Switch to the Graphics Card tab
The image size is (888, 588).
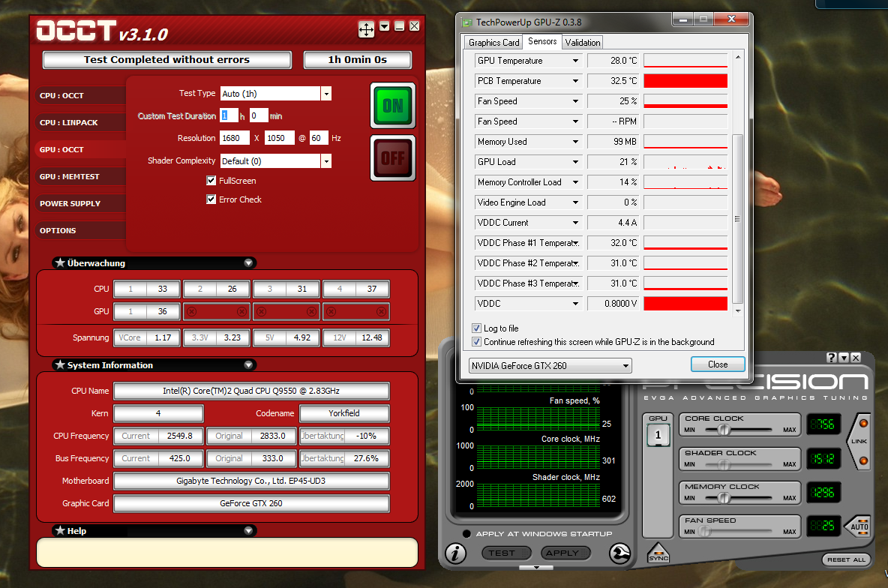493,43
